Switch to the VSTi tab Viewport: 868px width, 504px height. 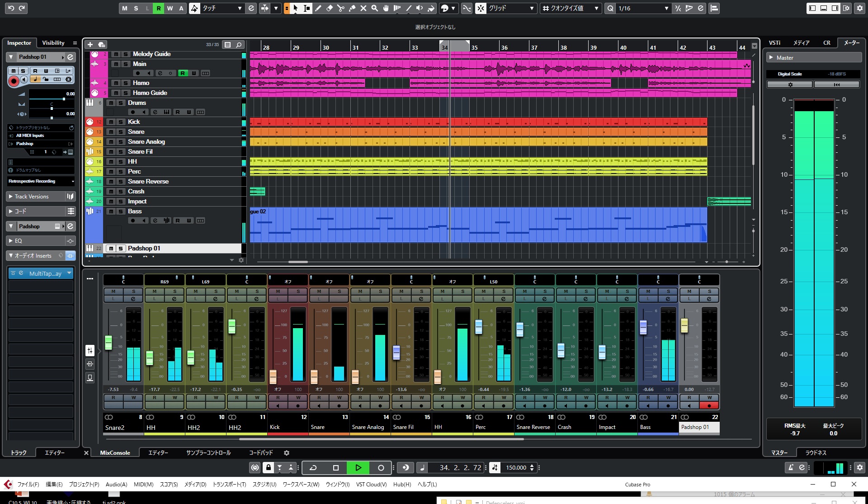[x=774, y=43]
